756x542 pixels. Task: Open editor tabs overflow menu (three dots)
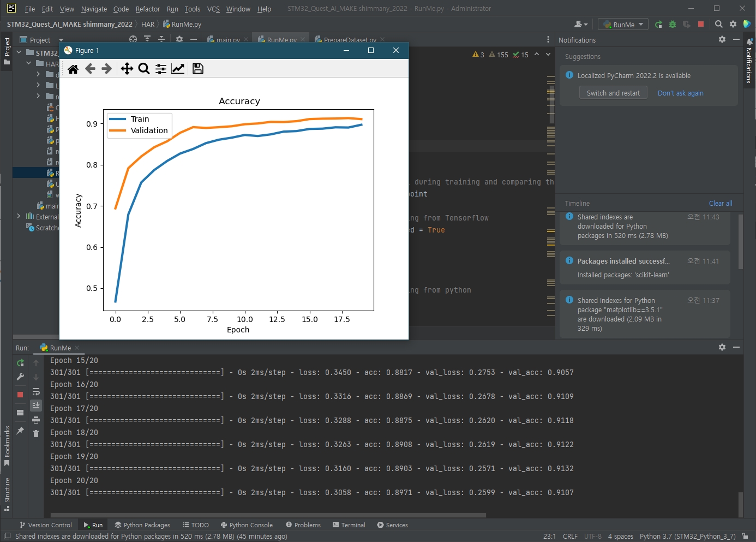[x=548, y=39]
